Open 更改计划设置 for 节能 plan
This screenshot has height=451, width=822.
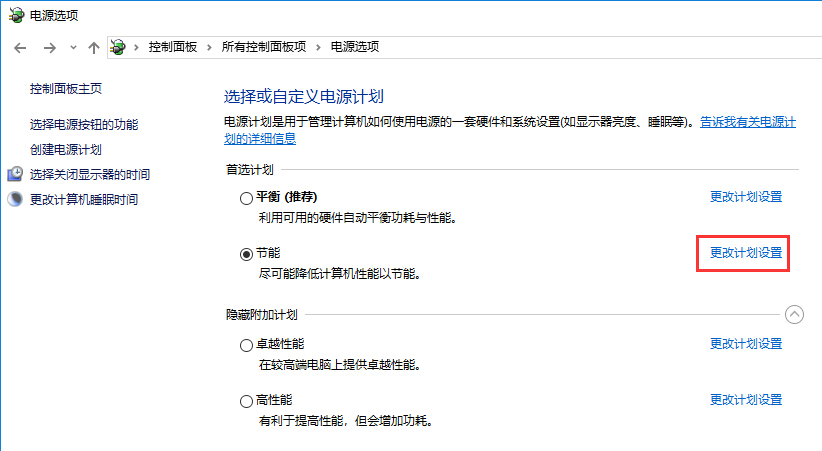point(745,253)
